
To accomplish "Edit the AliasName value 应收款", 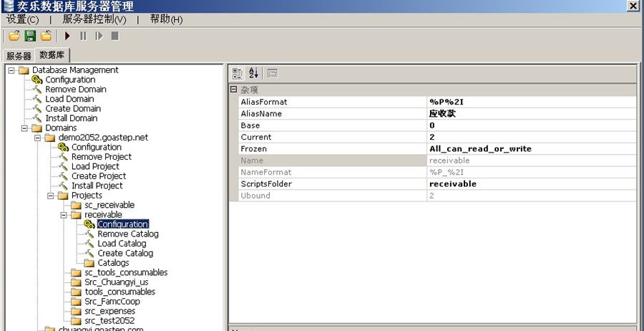I will pyautogui.click(x=532, y=114).
